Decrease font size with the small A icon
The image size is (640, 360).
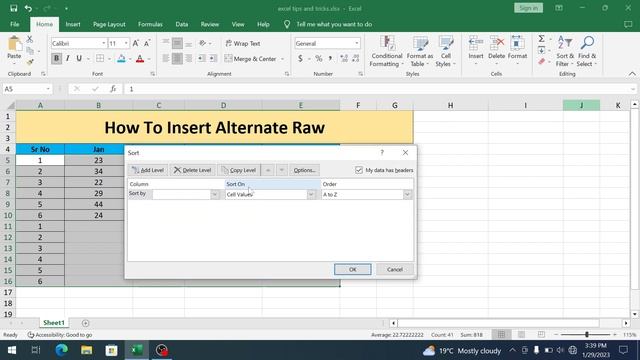point(147,43)
